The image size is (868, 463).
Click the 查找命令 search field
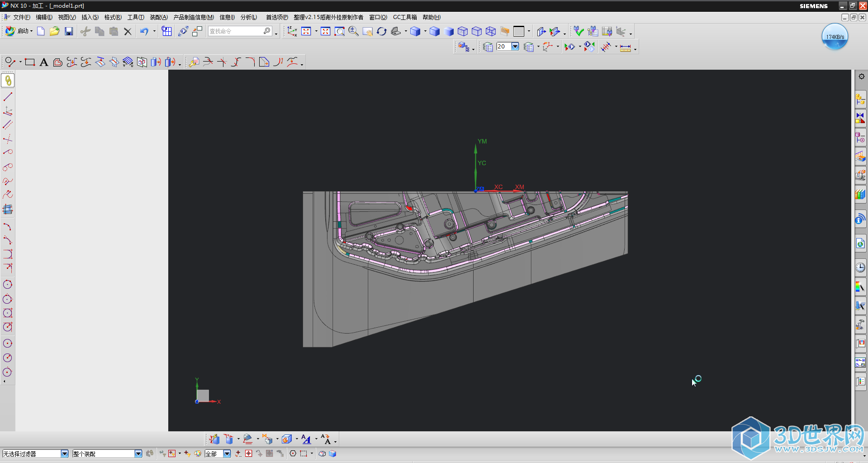(x=240, y=31)
